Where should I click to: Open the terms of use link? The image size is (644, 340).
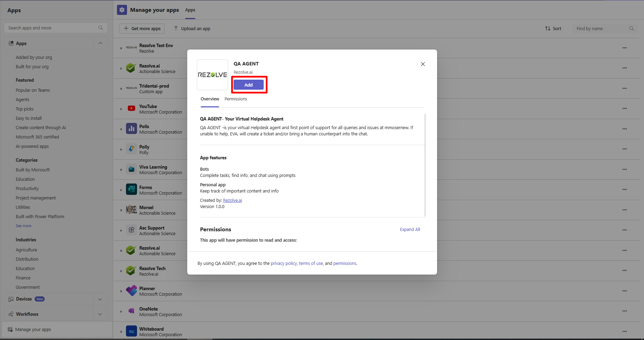(x=311, y=263)
